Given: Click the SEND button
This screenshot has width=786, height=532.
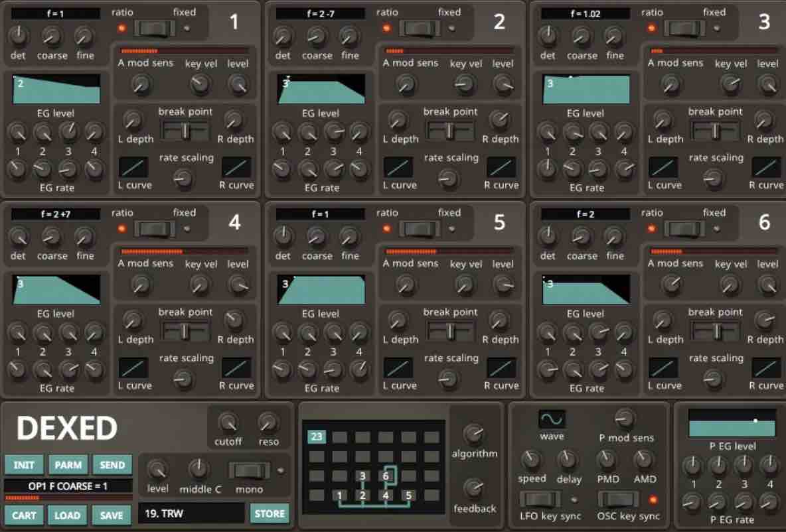Looking at the screenshot, I should [x=112, y=465].
